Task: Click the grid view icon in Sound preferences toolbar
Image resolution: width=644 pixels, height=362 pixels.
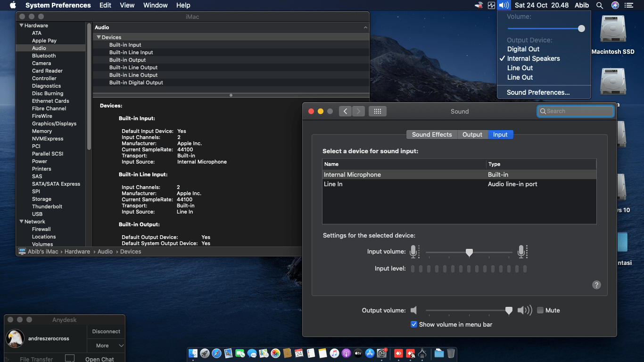Action: (x=377, y=111)
